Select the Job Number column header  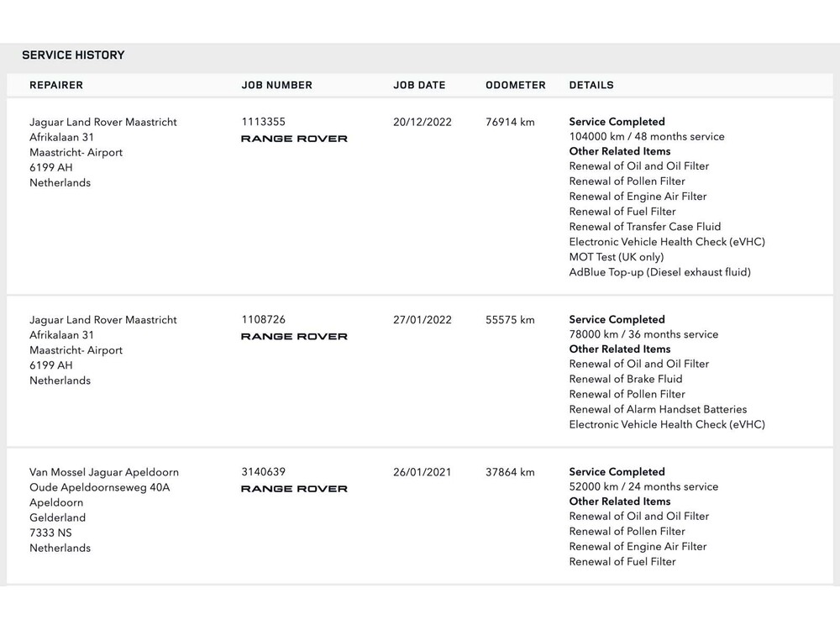(276, 85)
